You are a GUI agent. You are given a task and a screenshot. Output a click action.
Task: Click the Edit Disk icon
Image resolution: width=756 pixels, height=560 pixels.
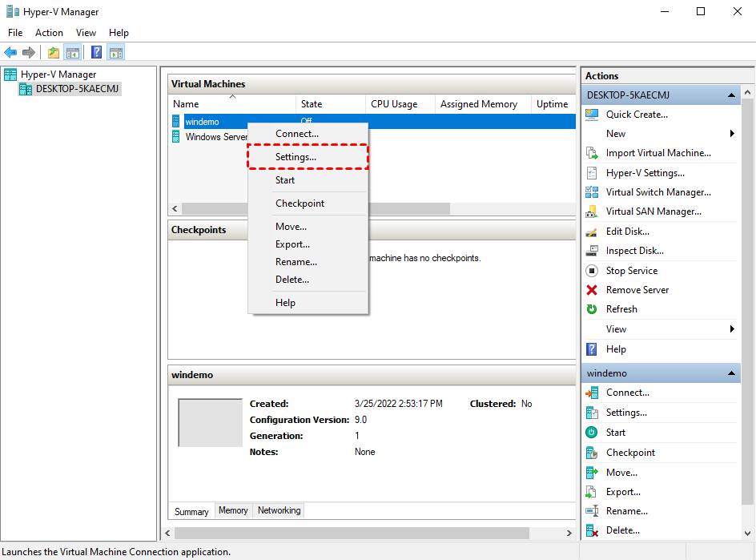click(x=592, y=232)
